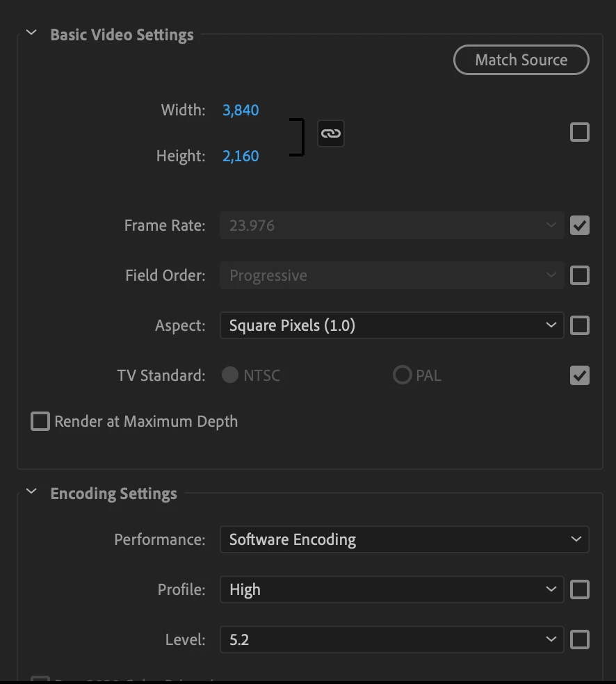Screen dimensions: 616x684
Task: Enable Render at Maximum Depth
Action: pyautogui.click(x=40, y=421)
